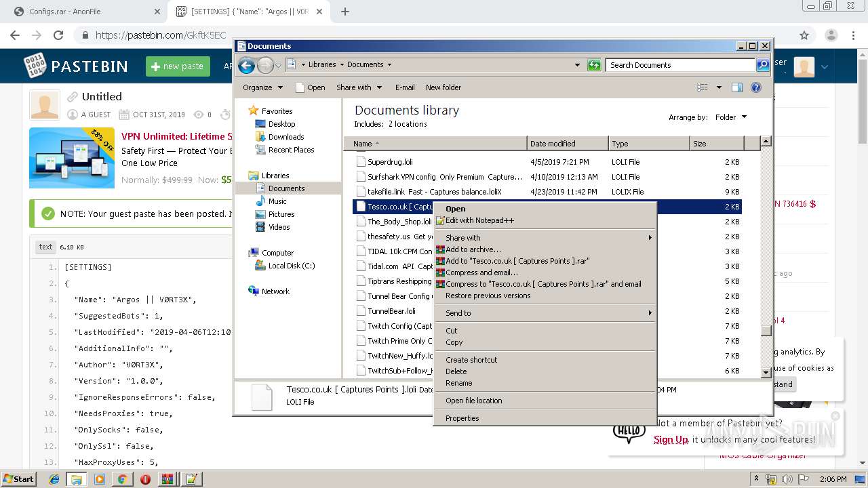Expand the address bar history dropdown arrow

[x=577, y=65]
